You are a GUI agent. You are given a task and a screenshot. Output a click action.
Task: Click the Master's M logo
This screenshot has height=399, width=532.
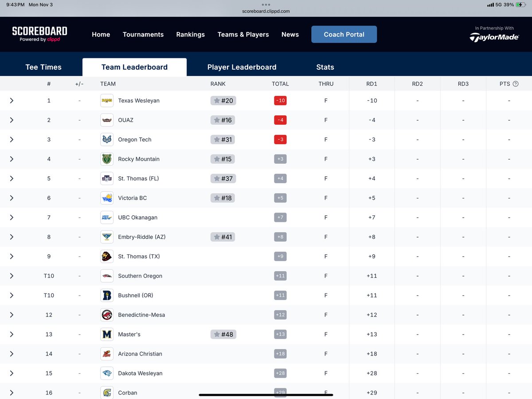107,335
